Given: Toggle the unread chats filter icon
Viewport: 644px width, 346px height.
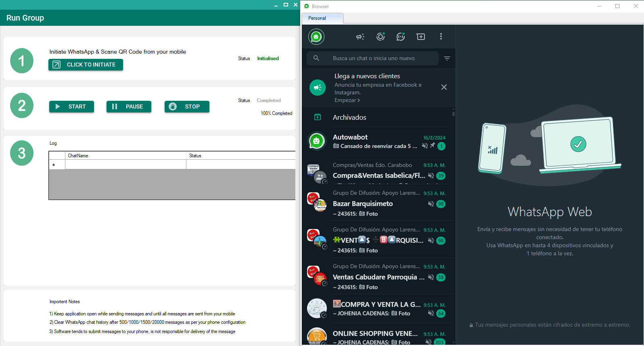Looking at the screenshot, I should pos(447,58).
